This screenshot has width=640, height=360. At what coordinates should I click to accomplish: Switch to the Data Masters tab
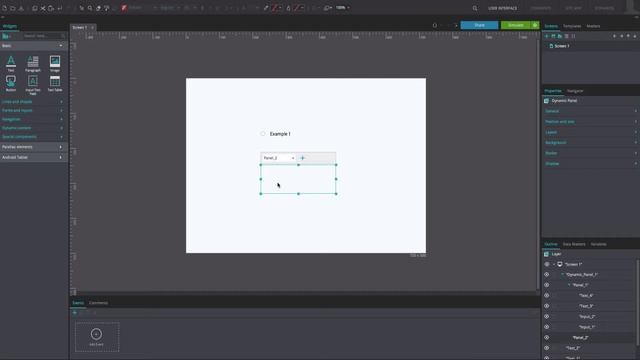pyautogui.click(x=574, y=244)
